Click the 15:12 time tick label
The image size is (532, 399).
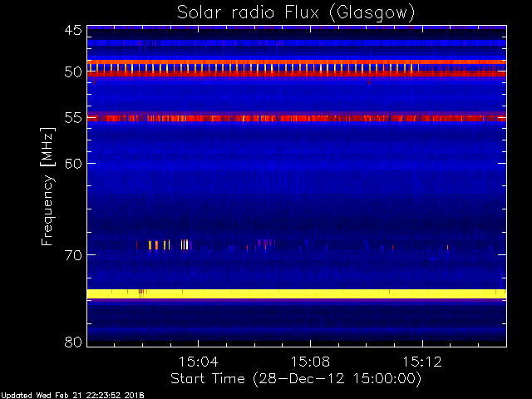[x=422, y=362]
